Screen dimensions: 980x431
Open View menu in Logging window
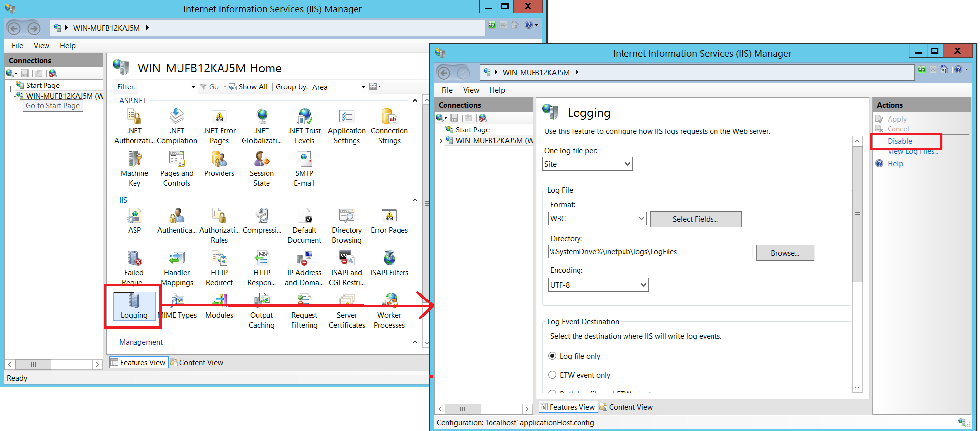coord(471,90)
